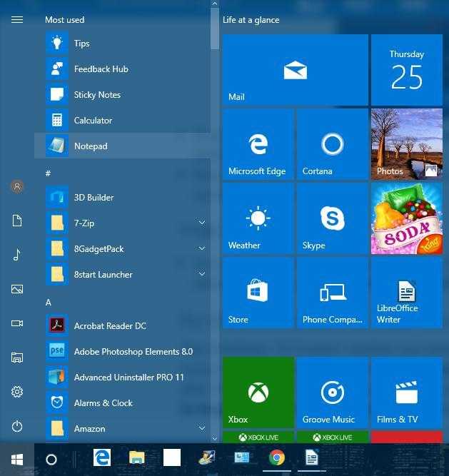Launch the Calculator app
The image size is (449, 476).
coord(122,120)
